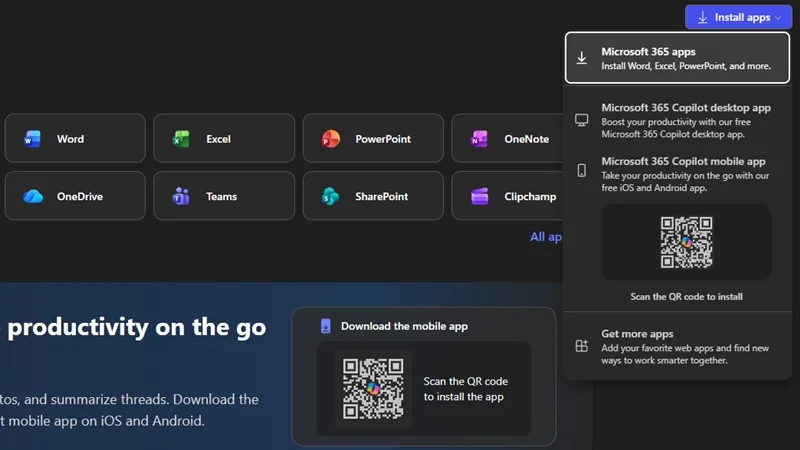Select Microsoft 365 Copilot mobile app
The height and width of the screenshot is (450, 800).
[677, 174]
